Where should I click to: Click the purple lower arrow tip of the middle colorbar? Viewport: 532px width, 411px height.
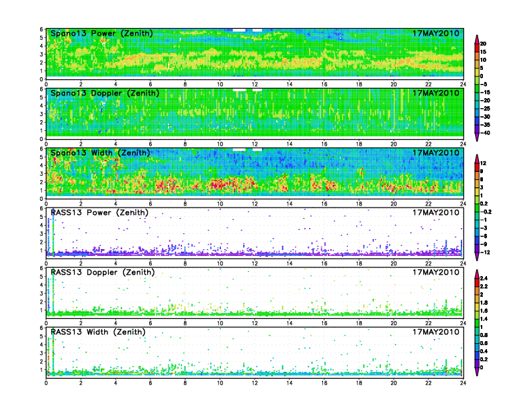pos(477,257)
